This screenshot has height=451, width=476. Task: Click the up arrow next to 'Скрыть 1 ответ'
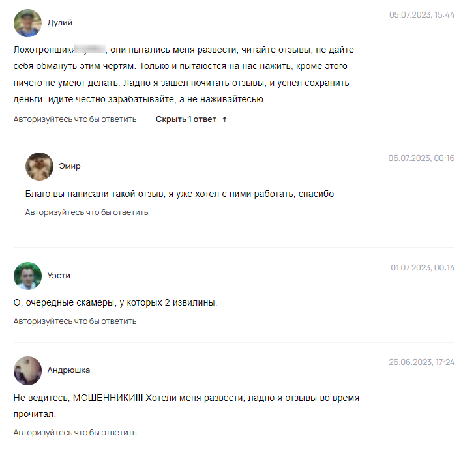pos(225,119)
